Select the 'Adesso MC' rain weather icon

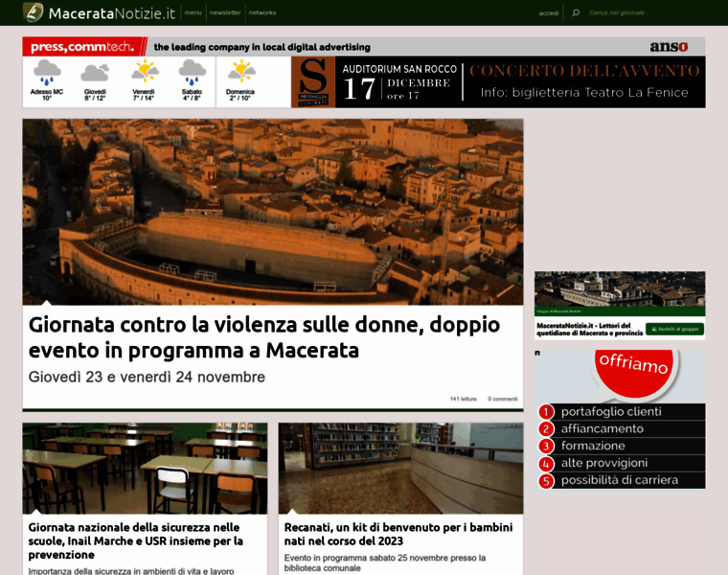point(47,73)
